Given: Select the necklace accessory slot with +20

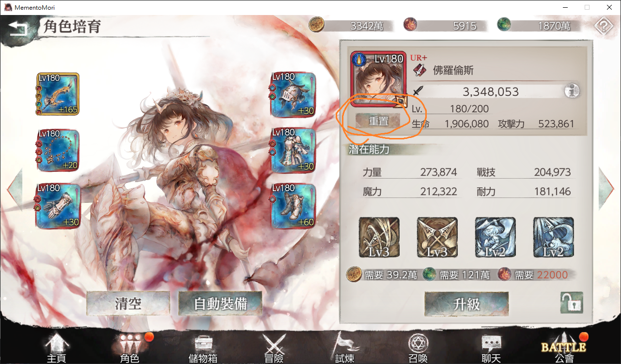Looking at the screenshot, I should point(58,150).
